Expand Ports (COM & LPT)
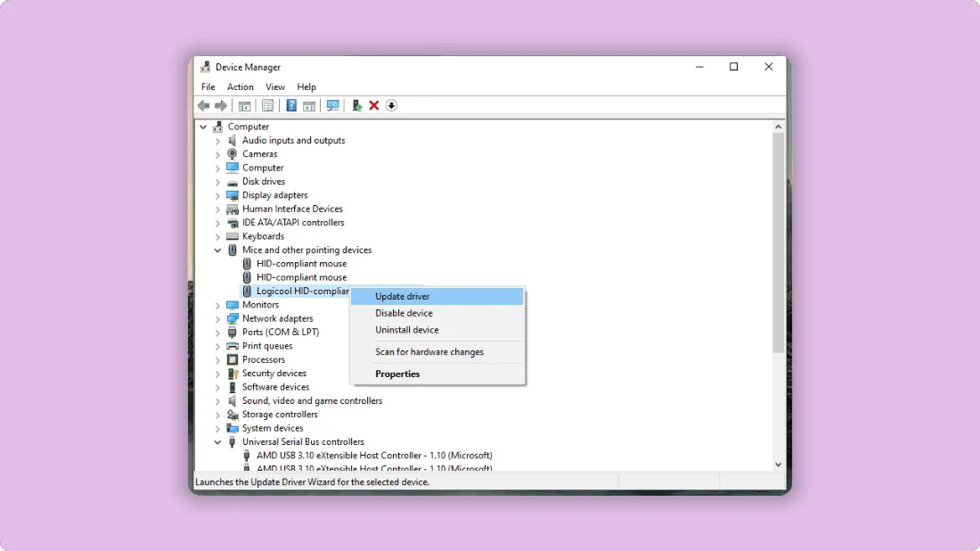The image size is (980, 551). [217, 333]
